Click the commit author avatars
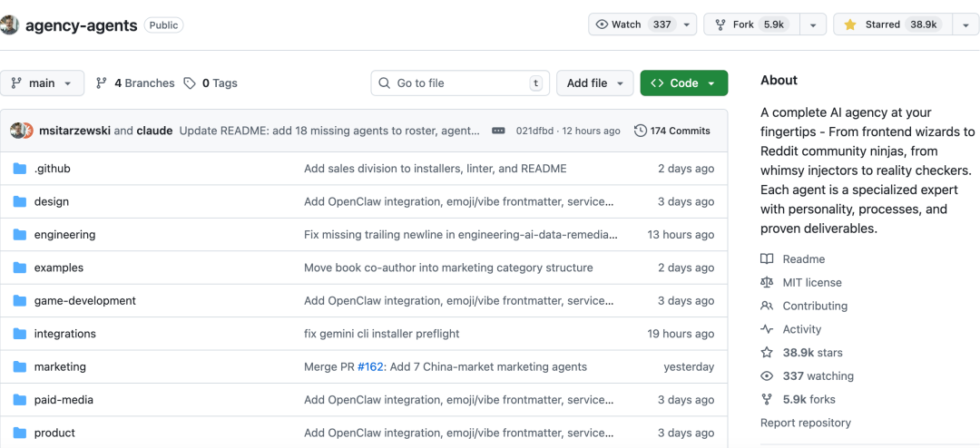 22,131
